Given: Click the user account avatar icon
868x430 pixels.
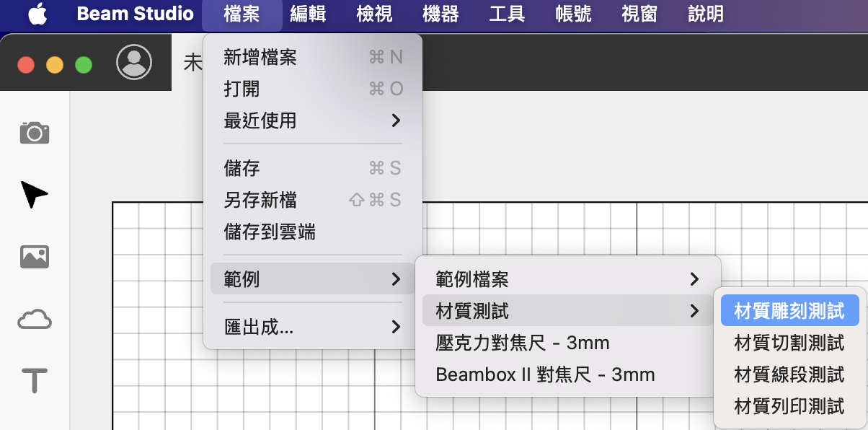Looking at the screenshot, I should pos(134,62).
